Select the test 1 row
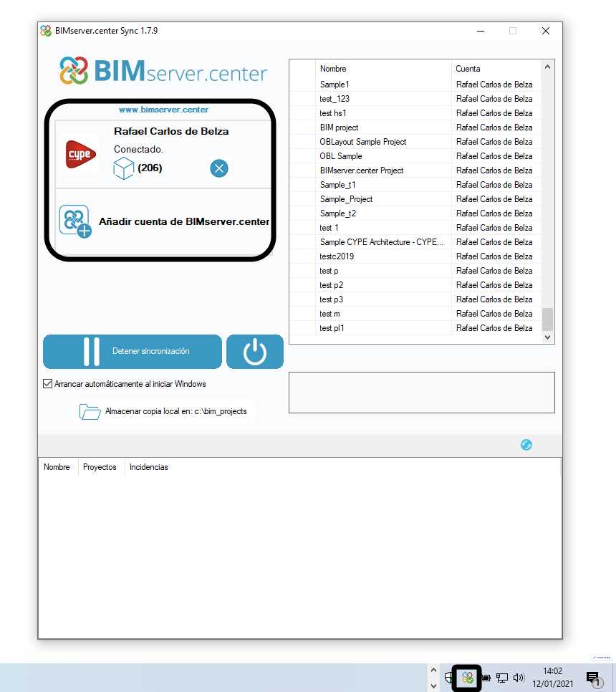The width and height of the screenshot is (616, 692). 415,228
